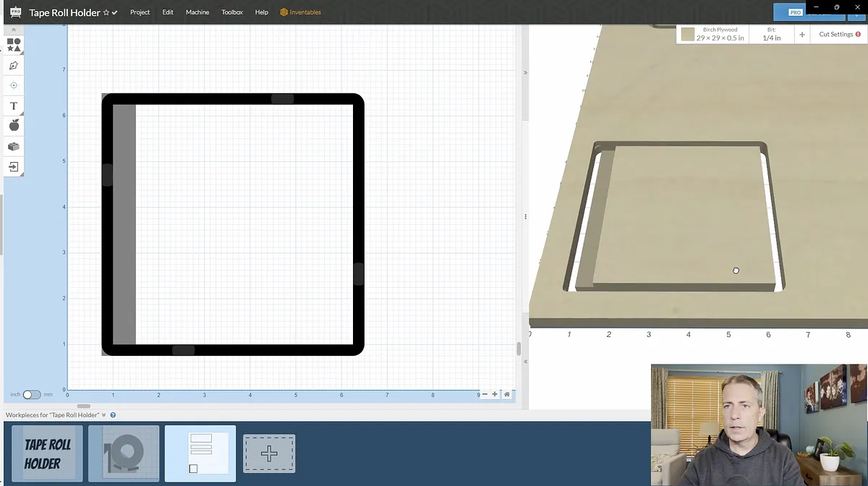Open the material dimensions 29 × 29 × 0.5 in
The image size is (868, 486).
coord(720,38)
